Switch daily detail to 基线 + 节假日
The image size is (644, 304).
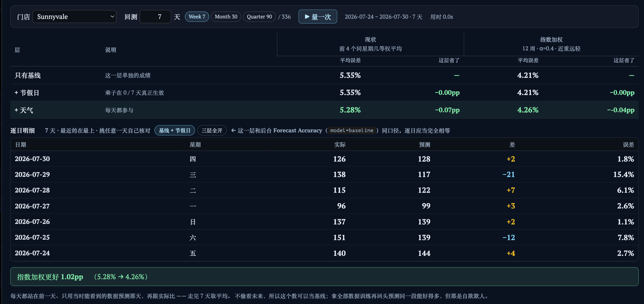click(175, 130)
